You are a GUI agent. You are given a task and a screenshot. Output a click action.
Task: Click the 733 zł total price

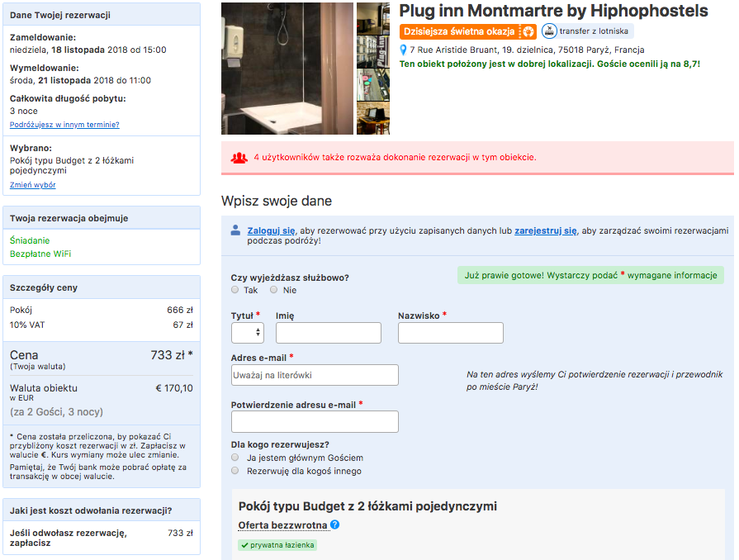tap(172, 355)
